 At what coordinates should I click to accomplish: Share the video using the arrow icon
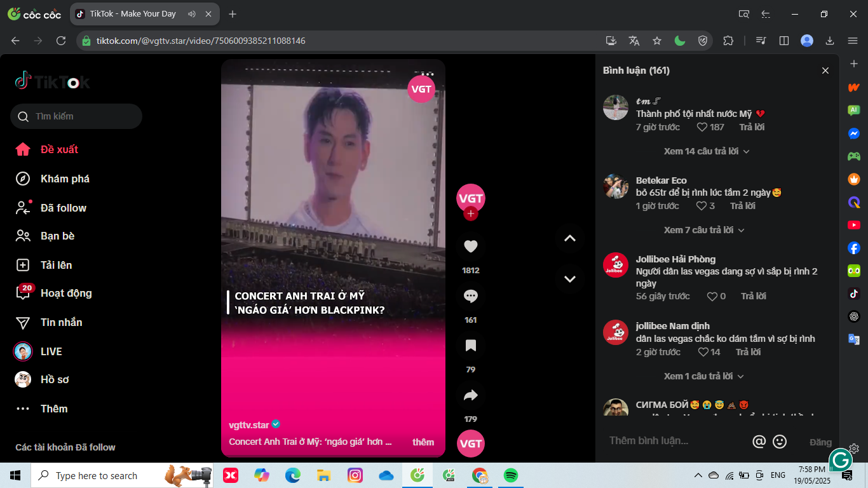[x=470, y=395]
